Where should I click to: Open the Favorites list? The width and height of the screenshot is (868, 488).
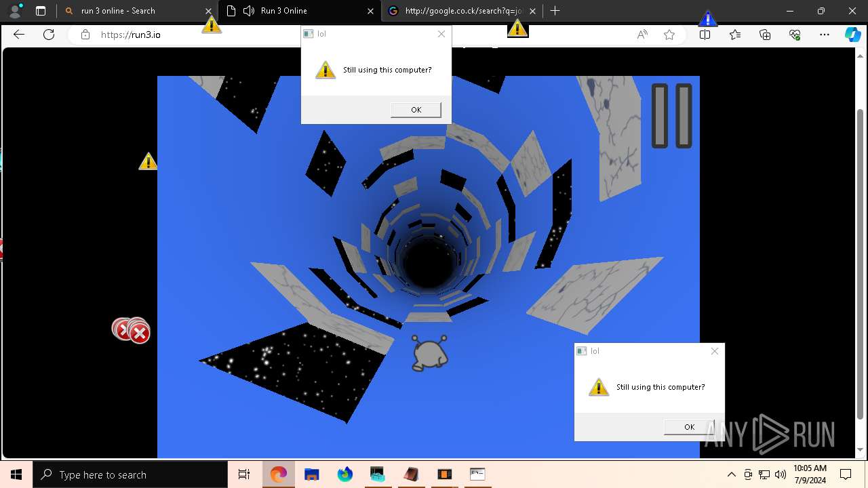click(735, 35)
